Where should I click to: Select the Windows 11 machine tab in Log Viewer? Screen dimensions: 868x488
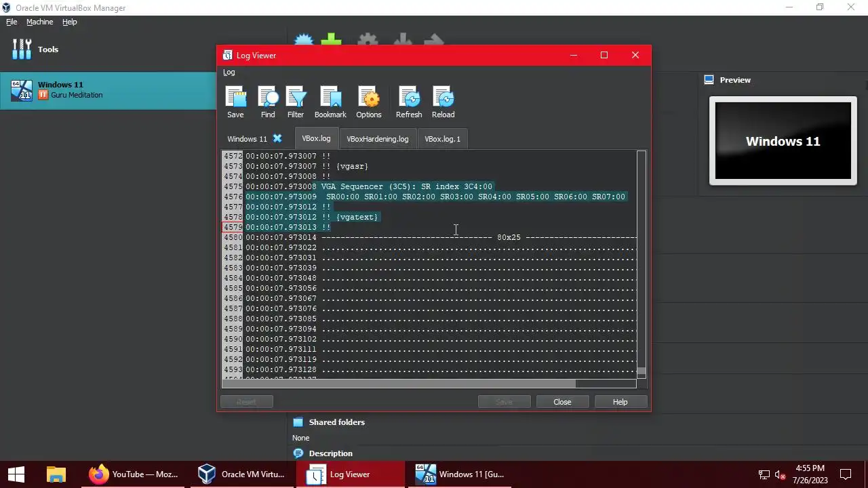tap(247, 139)
